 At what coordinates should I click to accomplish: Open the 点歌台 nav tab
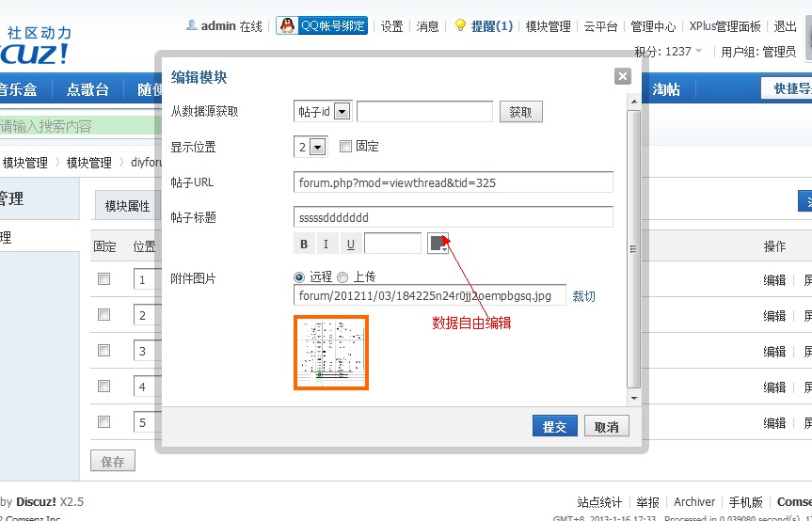88,89
